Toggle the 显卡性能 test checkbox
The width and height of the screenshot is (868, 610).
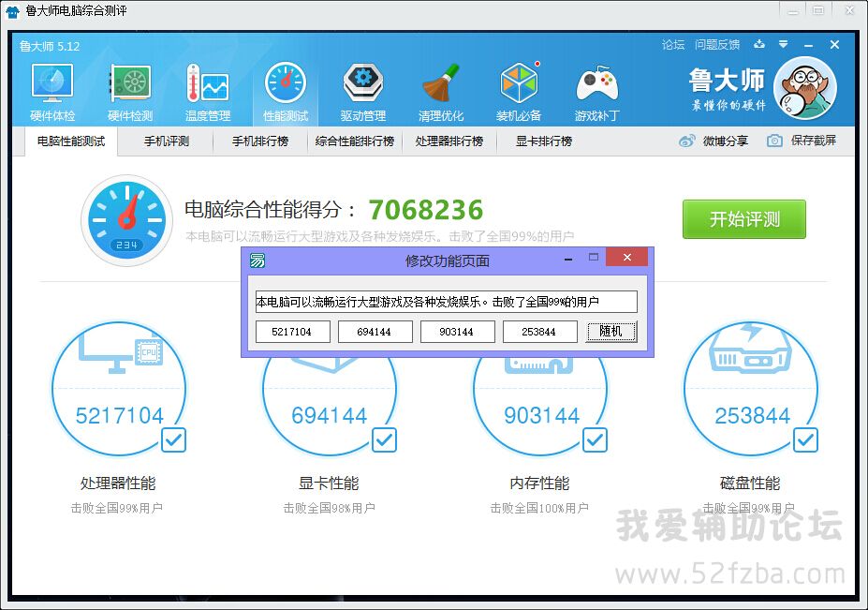pyautogui.click(x=384, y=439)
